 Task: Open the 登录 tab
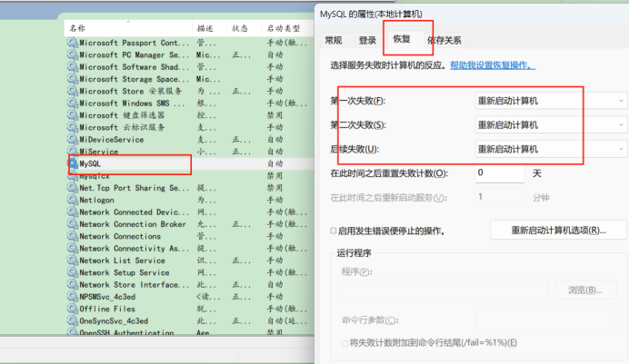367,40
